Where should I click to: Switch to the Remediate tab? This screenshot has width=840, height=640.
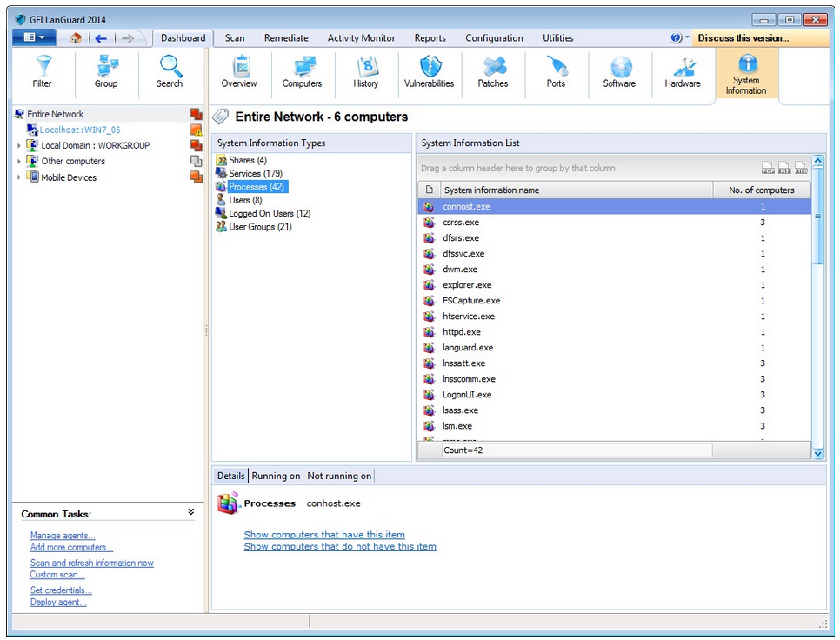click(286, 38)
